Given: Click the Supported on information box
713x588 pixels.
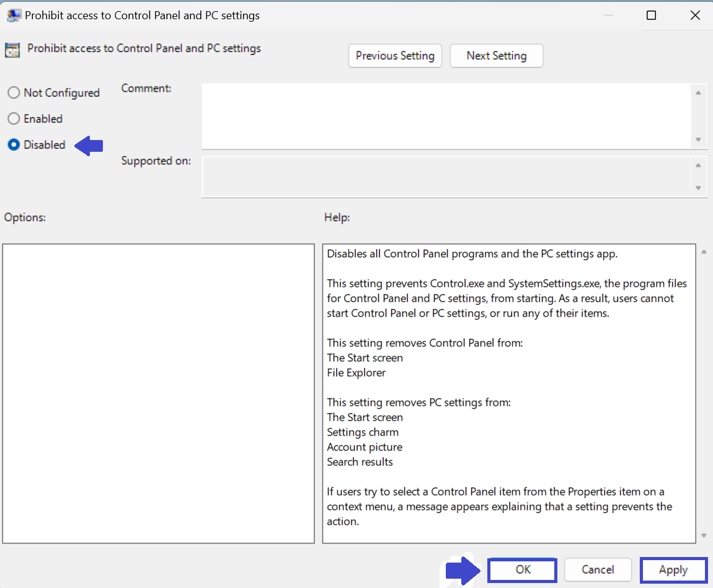Looking at the screenshot, I should pyautogui.click(x=445, y=177).
